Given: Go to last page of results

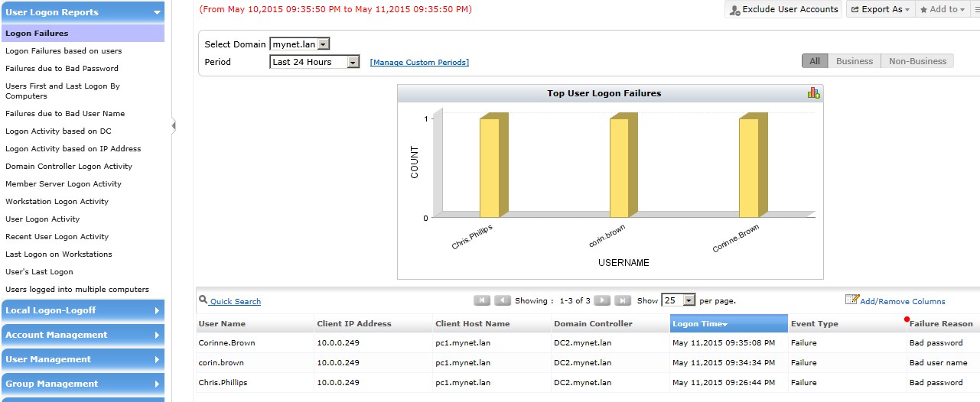Looking at the screenshot, I should click(623, 300).
